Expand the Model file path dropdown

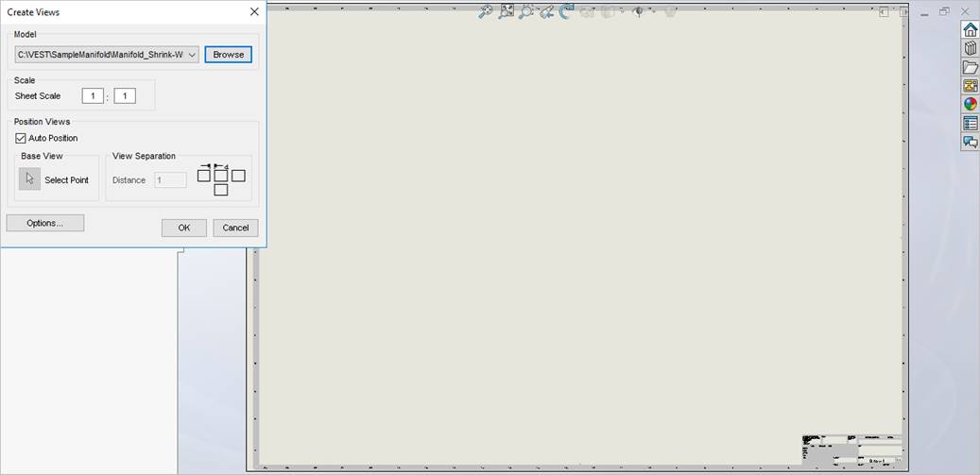(192, 55)
